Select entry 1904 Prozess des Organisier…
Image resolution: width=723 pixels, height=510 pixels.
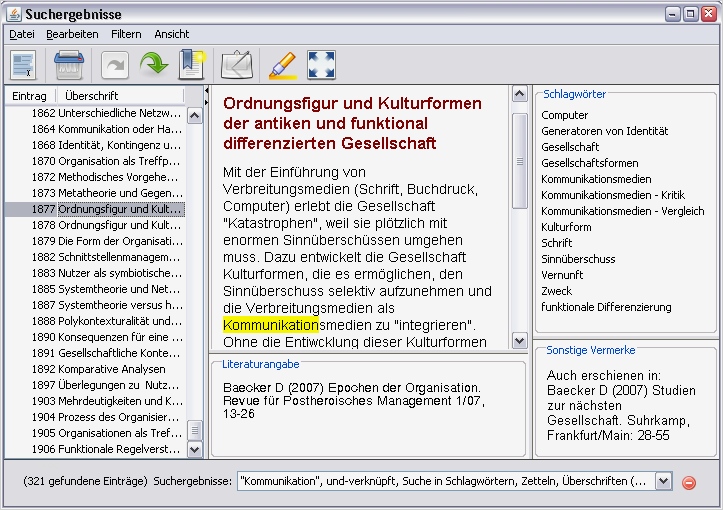pyautogui.click(x=95, y=417)
